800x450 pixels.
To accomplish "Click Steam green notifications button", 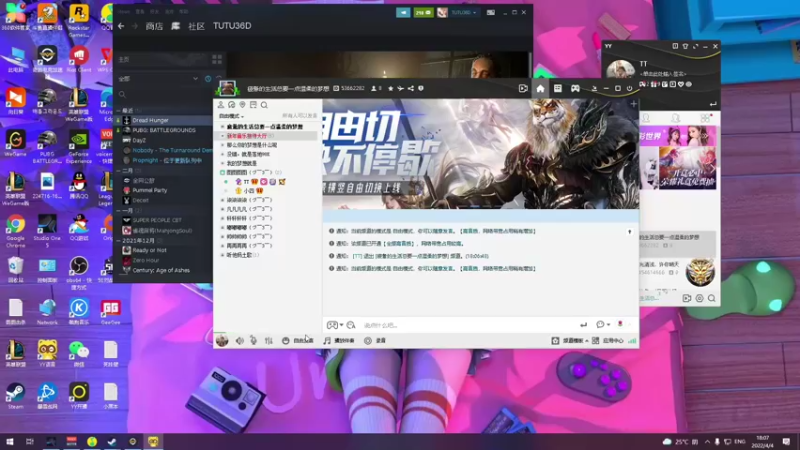I will 423,12.
